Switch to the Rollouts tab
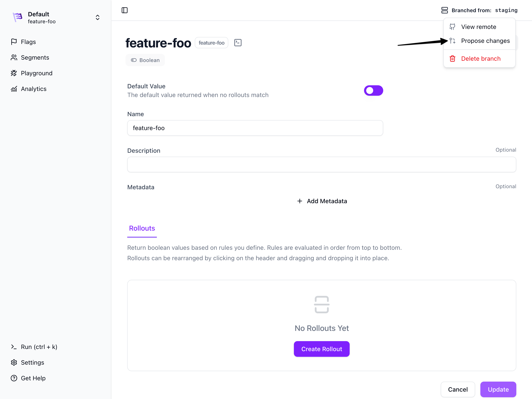Image resolution: width=532 pixels, height=399 pixels. coord(142,228)
